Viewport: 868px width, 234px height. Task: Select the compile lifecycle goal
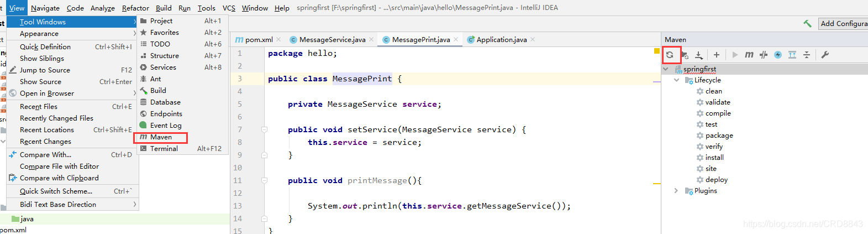pos(718,113)
